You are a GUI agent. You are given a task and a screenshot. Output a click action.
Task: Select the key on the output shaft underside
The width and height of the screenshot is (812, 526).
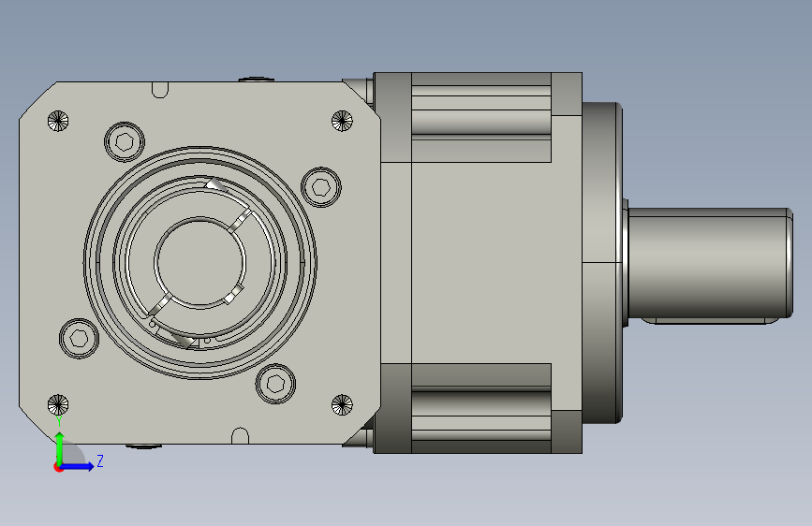(711, 321)
